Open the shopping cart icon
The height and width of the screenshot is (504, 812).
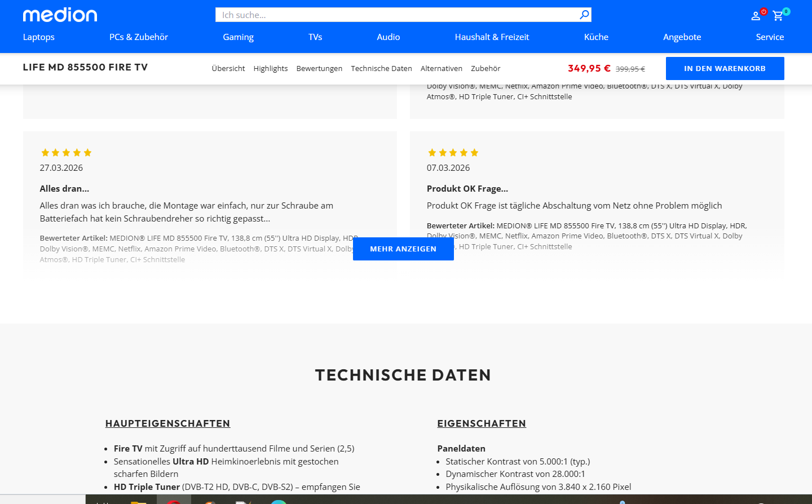778,16
